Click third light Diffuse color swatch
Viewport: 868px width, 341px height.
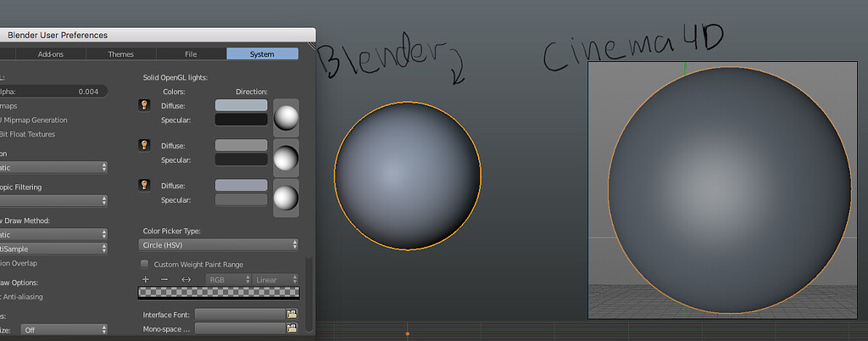pos(241,186)
